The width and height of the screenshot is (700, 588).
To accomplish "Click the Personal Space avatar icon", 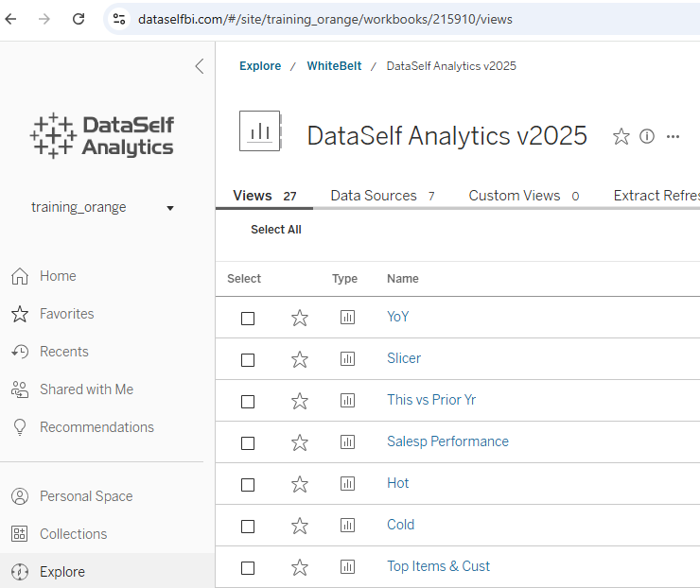I will click(x=20, y=496).
